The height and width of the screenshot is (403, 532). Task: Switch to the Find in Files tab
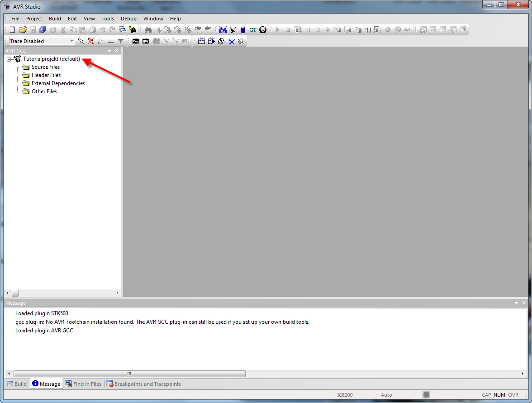tap(83, 384)
